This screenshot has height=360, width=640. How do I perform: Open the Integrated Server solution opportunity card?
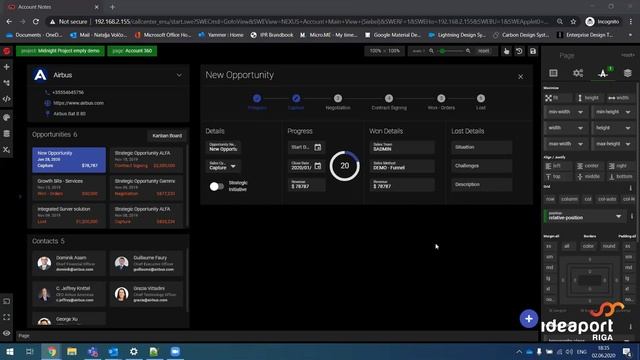coord(69,216)
